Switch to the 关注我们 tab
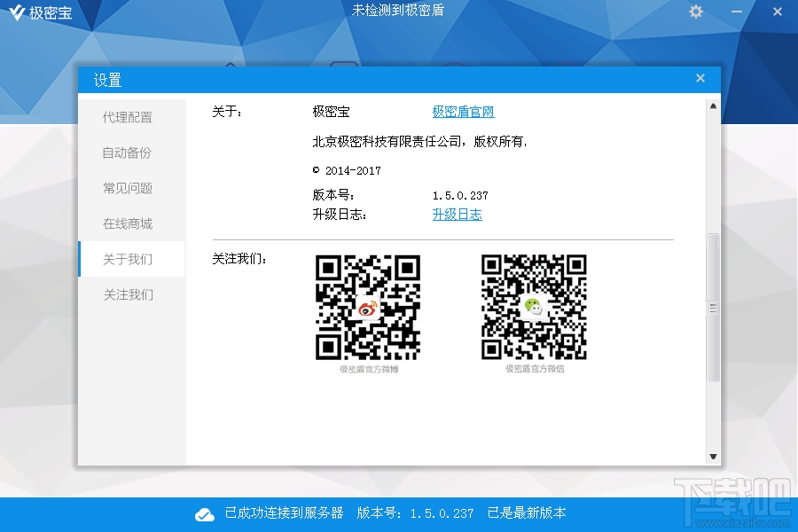 tap(132, 294)
